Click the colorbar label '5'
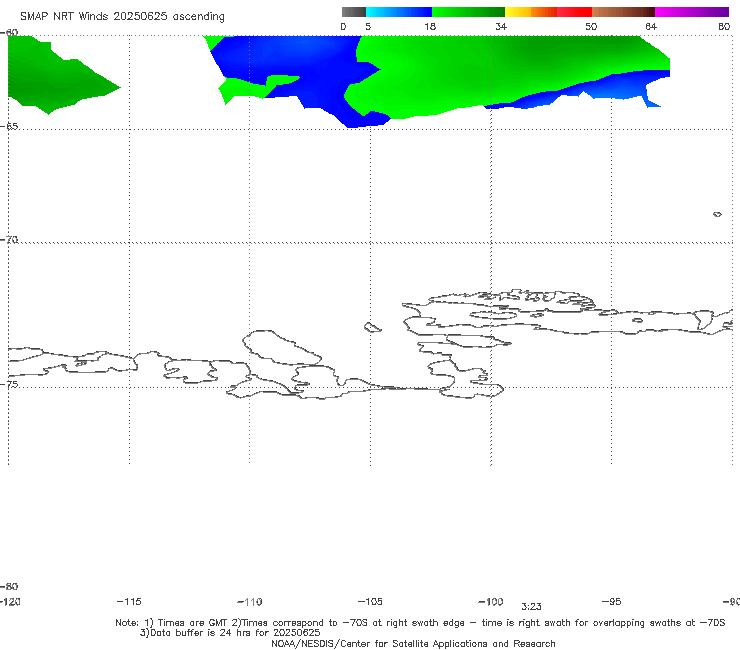This screenshot has width=740, height=650. point(368,26)
